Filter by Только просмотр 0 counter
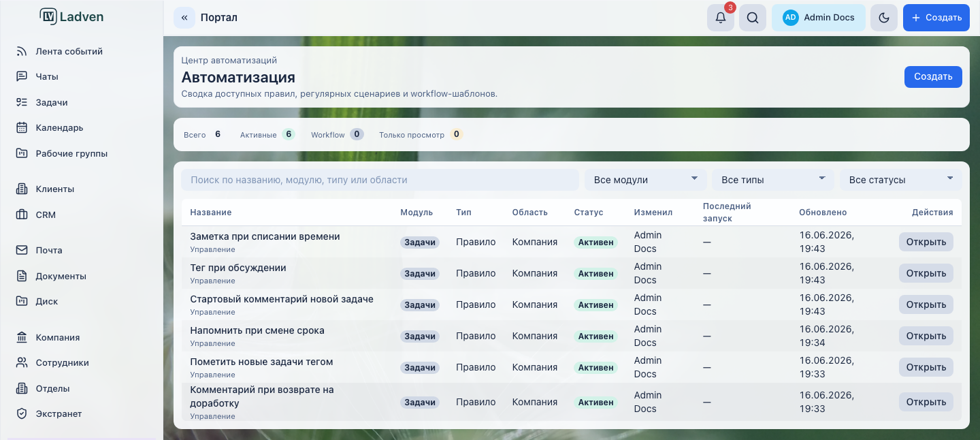This screenshot has height=440, width=980. [421, 135]
